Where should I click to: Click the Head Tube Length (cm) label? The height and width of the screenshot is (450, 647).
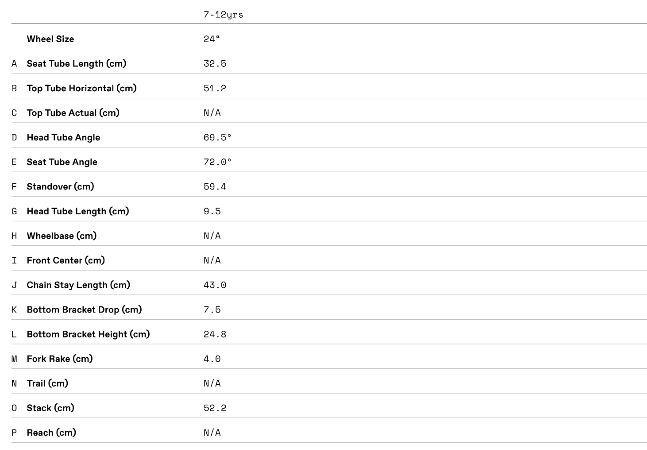point(77,211)
